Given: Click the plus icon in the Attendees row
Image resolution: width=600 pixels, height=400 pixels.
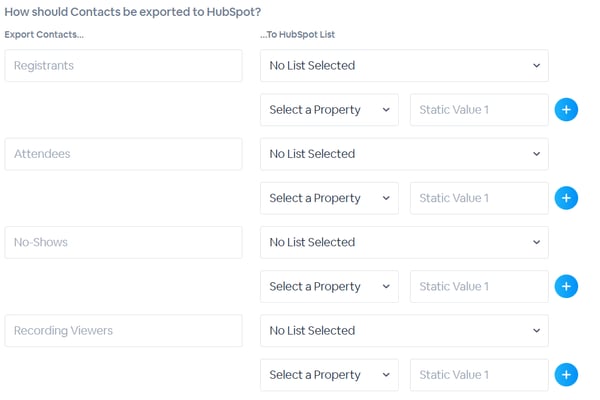Looking at the screenshot, I should (x=566, y=198).
